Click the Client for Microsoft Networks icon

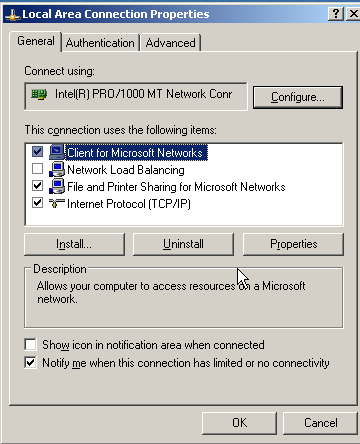point(57,152)
